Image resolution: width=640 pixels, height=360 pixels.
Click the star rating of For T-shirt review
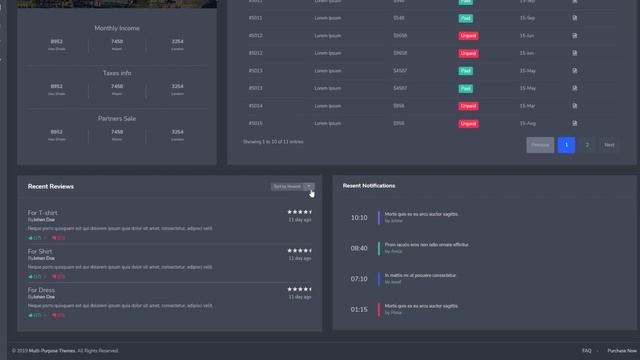299,212
